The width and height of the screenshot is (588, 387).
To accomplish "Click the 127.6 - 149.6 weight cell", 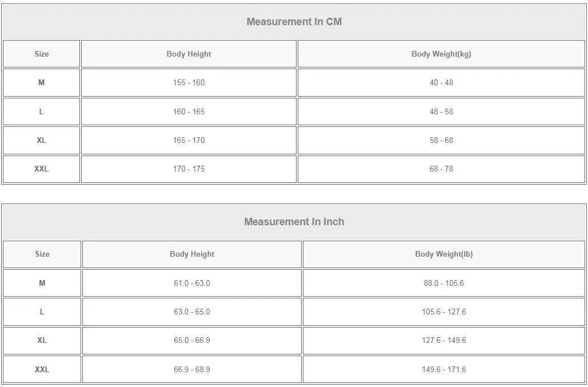I will 443,341.
